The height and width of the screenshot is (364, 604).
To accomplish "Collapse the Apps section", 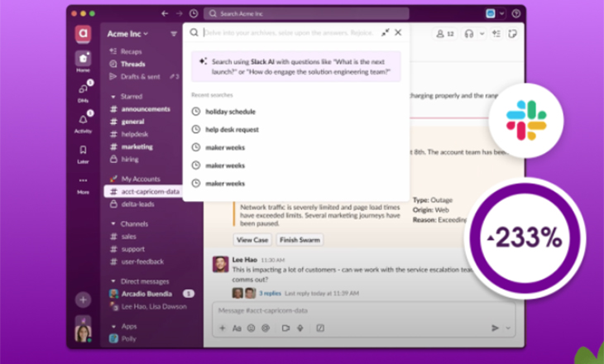I will (x=113, y=327).
